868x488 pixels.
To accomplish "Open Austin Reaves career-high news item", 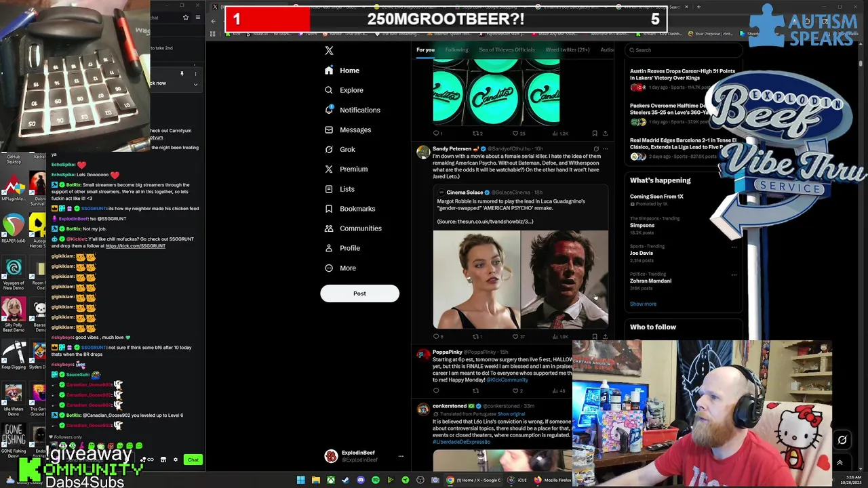I will pyautogui.click(x=682, y=79).
